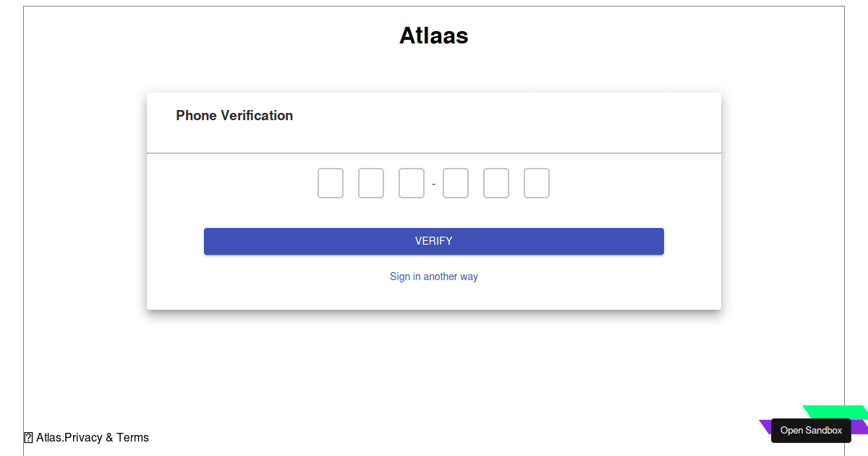The height and width of the screenshot is (456, 868).
Task: Open Sign in another way
Action: tap(433, 276)
